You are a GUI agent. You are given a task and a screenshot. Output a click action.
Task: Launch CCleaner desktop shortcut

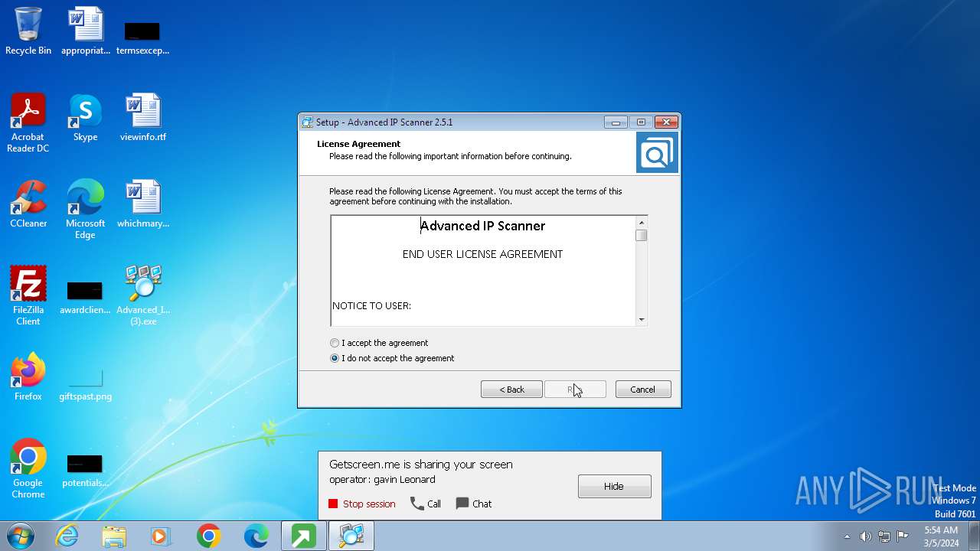(x=28, y=204)
